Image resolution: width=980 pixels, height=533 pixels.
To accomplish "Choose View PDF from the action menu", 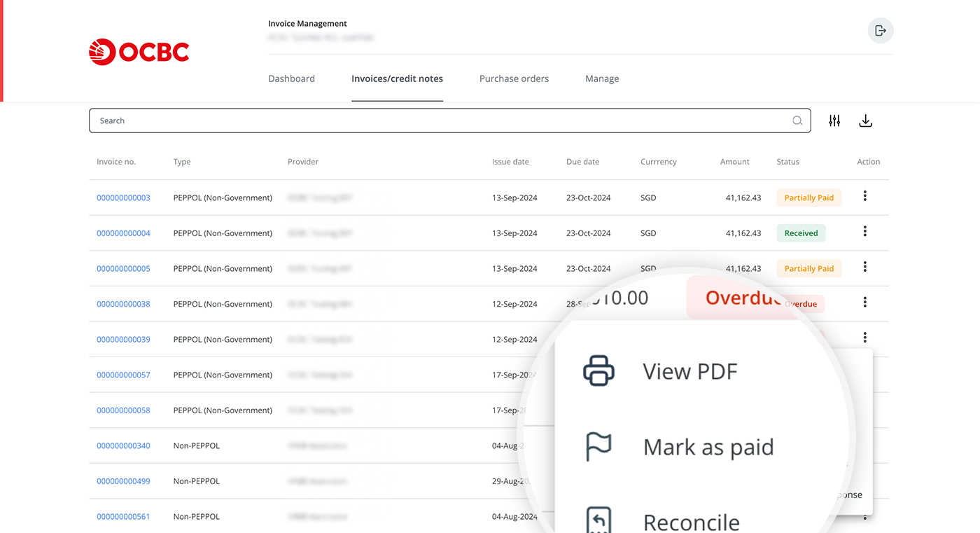I will tap(690, 371).
